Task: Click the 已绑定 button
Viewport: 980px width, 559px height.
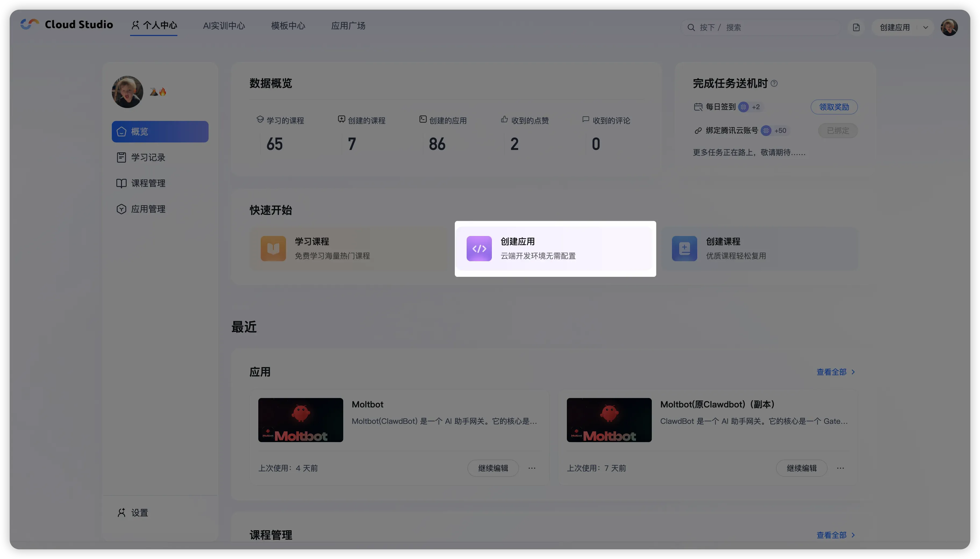Action: 838,131
